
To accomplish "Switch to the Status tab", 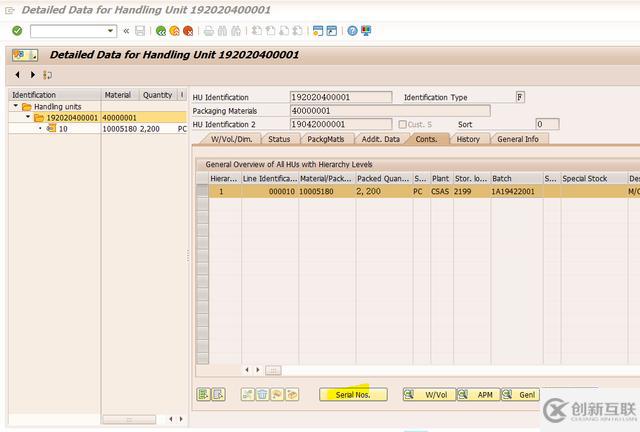I will [x=279, y=139].
